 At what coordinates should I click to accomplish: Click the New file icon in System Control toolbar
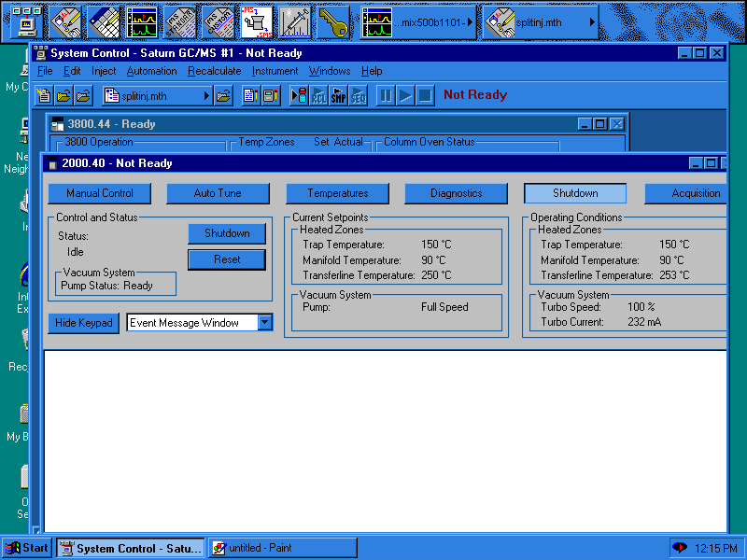coord(44,96)
